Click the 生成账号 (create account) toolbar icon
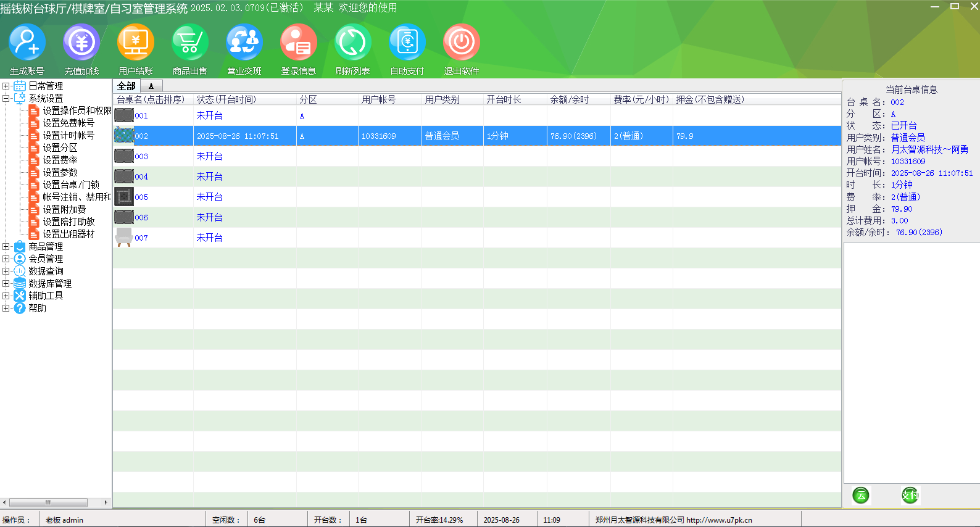Image resolution: width=980 pixels, height=527 pixels. (27, 43)
